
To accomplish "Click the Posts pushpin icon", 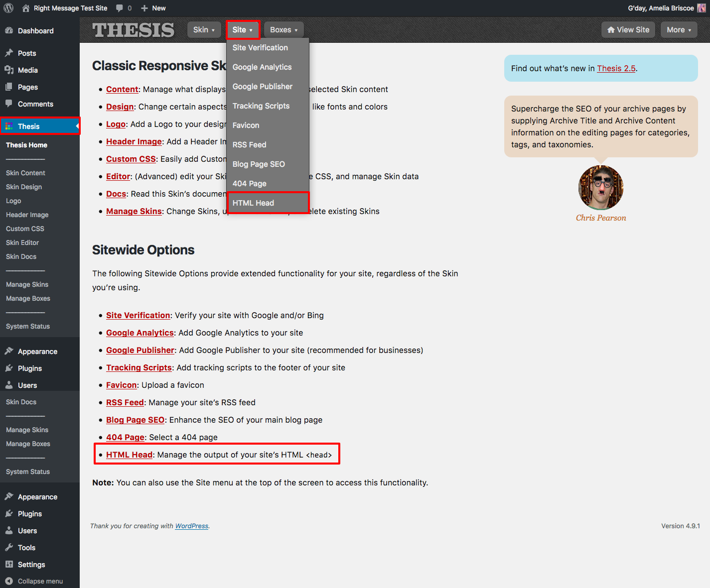I will pos(9,53).
